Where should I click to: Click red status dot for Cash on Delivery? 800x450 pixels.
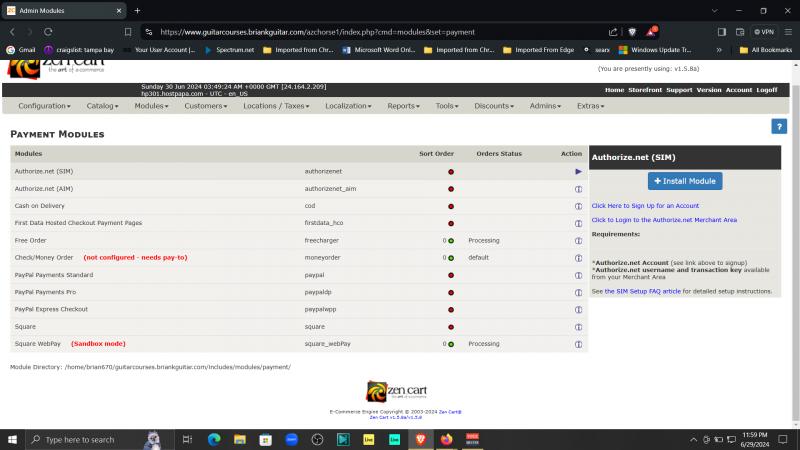click(451, 206)
